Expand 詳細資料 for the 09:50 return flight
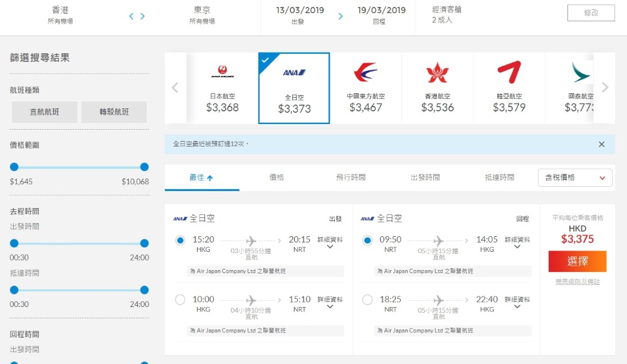The height and width of the screenshot is (364, 627). pyautogui.click(x=517, y=243)
